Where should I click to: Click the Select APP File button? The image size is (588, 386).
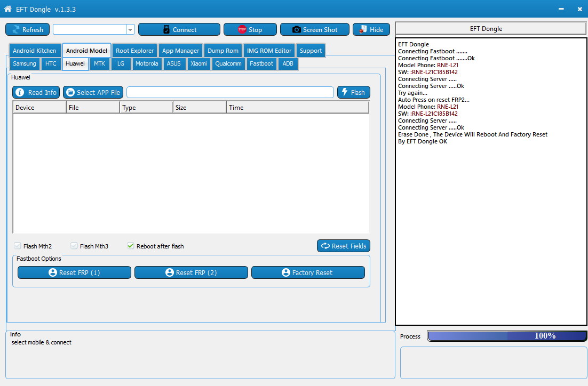coord(93,92)
